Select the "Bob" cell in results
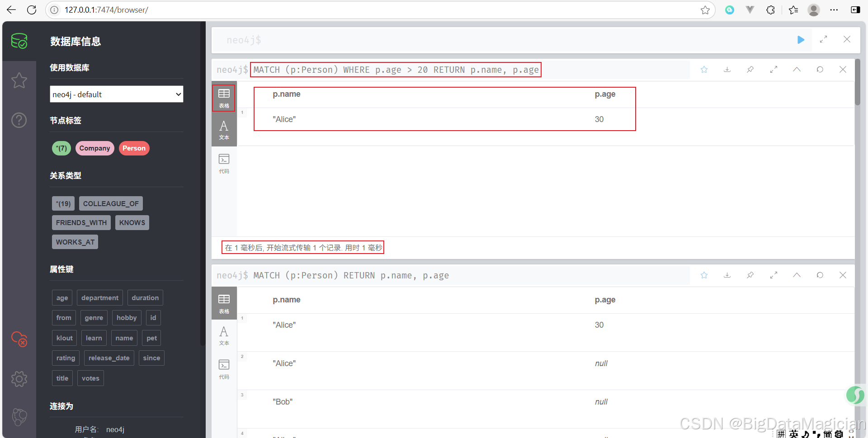This screenshot has height=438, width=868. [283, 402]
